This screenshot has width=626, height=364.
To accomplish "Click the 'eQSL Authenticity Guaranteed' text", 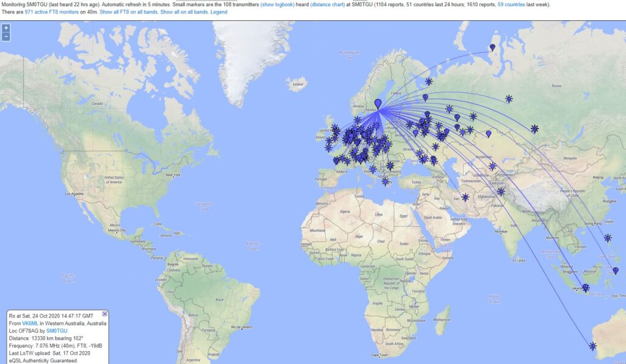I will pyautogui.click(x=43, y=361).
